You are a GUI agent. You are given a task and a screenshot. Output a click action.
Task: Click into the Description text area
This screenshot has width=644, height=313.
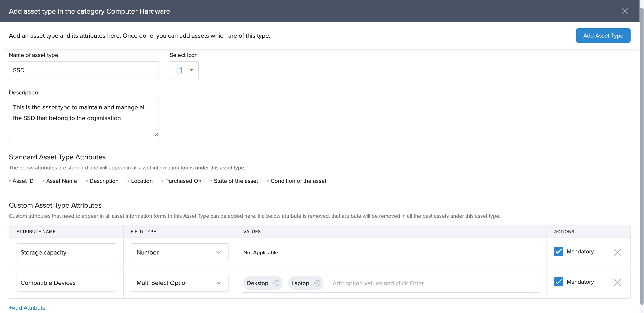point(84,118)
